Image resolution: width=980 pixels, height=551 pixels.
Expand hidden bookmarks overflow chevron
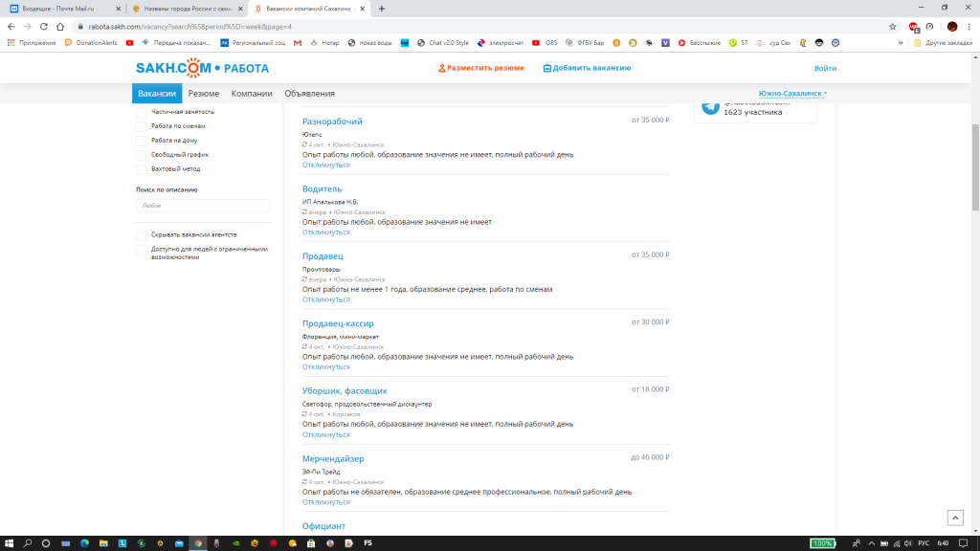coord(901,43)
